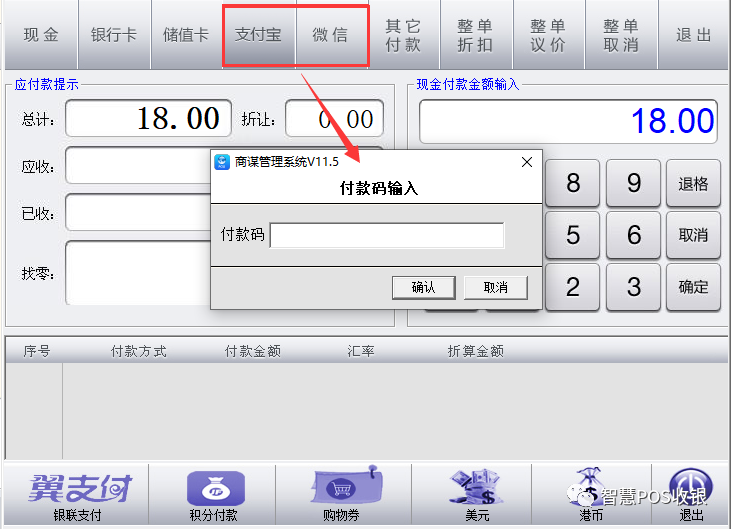Viewport: 731px width, 529px height.
Task: Click 付款金额 column header
Action: 253,351
